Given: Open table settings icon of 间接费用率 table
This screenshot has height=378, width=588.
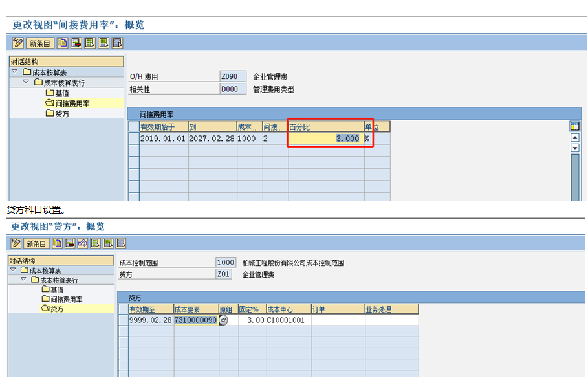Looking at the screenshot, I should (574, 126).
